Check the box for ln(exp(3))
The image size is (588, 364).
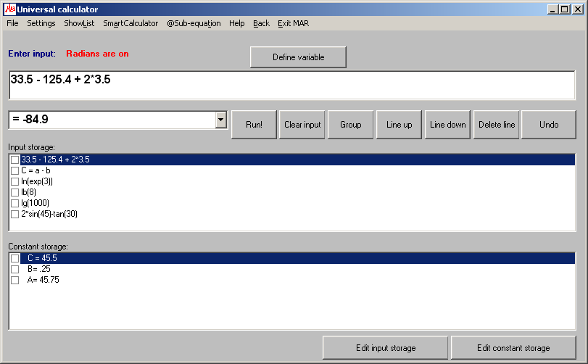coord(15,181)
